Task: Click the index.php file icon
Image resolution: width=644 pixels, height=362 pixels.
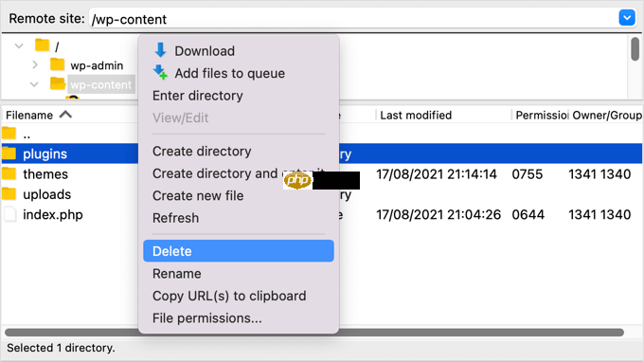Action: (x=10, y=214)
